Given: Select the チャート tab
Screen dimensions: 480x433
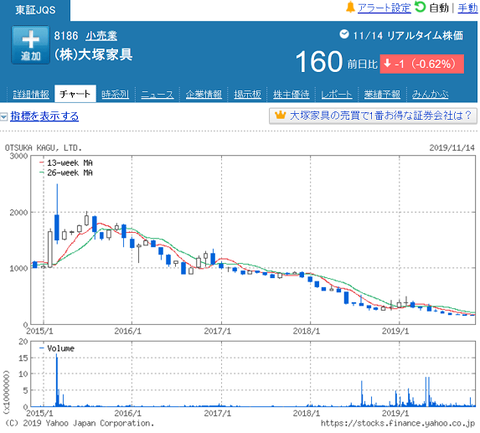Looking at the screenshot, I should [75, 94].
